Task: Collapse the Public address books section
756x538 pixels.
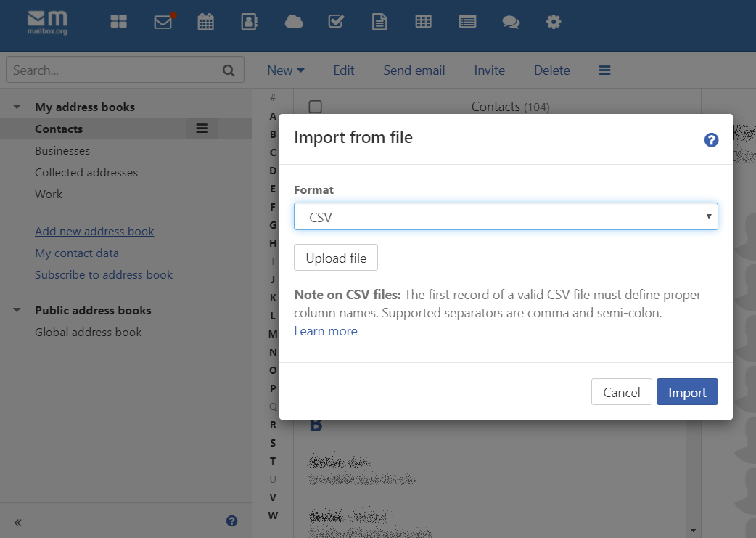Action: (17, 311)
